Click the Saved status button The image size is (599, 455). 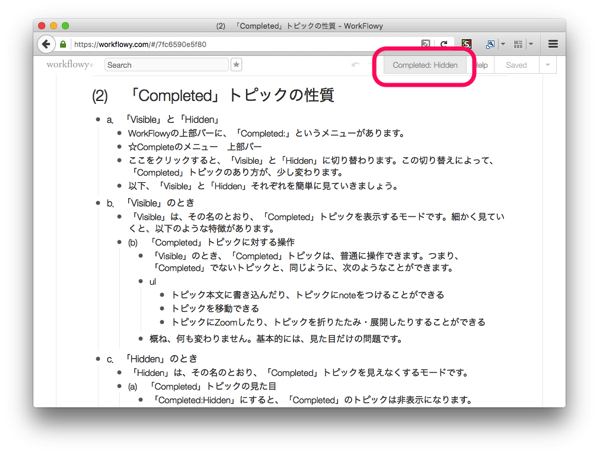516,65
